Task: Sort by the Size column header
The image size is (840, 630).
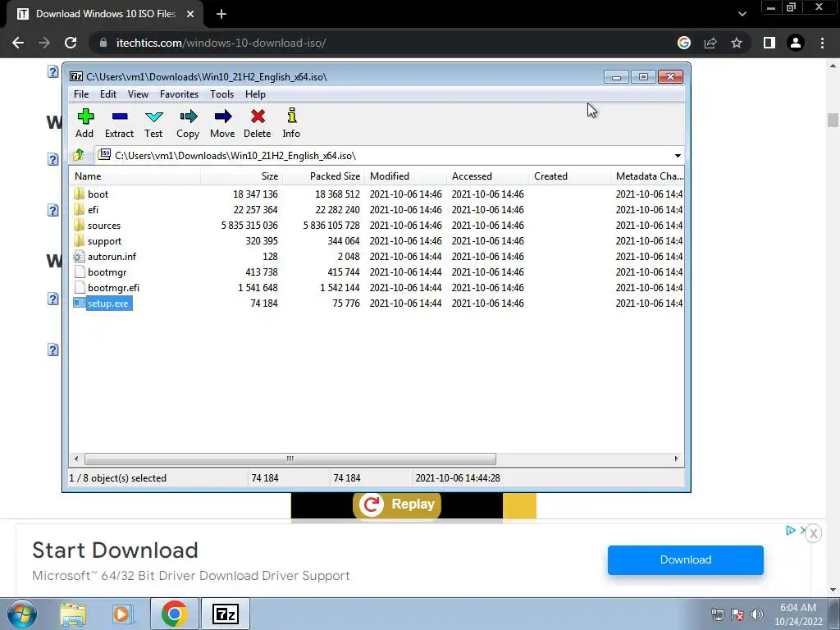Action: [x=242, y=176]
